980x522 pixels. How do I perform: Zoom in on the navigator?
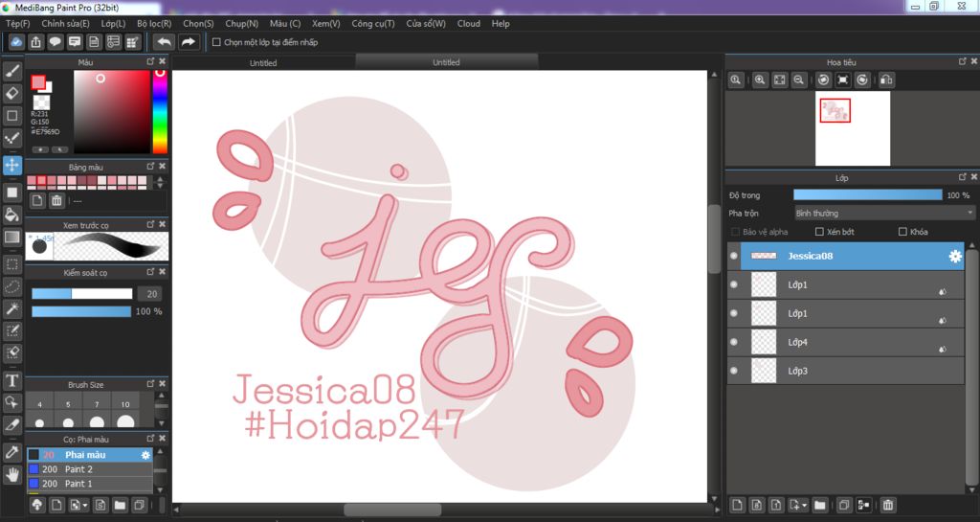(759, 80)
